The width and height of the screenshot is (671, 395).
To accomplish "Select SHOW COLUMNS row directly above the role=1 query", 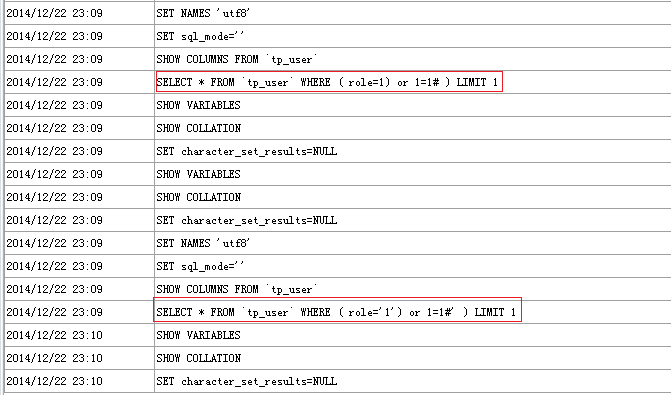I will point(237,59).
